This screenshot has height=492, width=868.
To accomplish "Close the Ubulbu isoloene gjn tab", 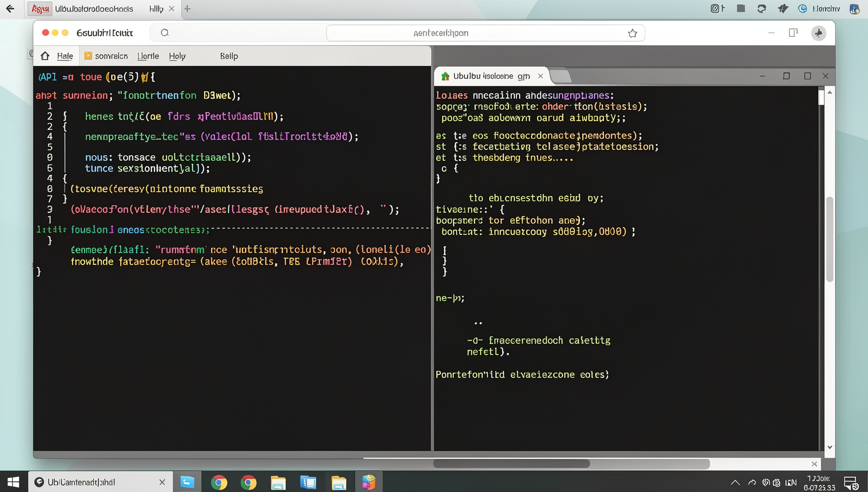I will point(540,76).
